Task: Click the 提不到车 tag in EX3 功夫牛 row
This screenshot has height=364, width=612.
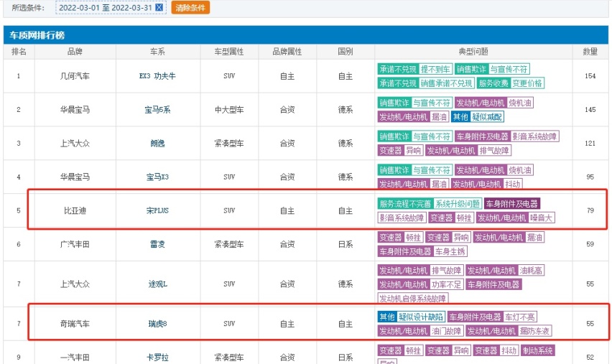Action: (x=435, y=69)
